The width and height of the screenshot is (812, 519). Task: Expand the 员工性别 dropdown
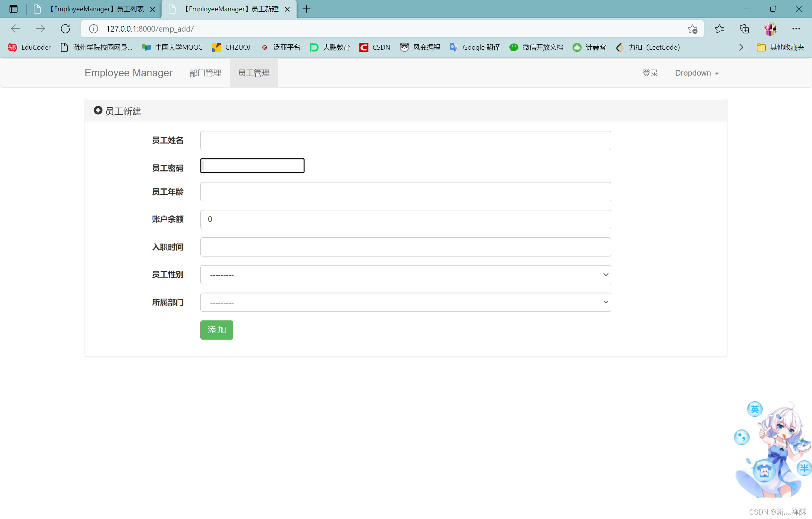405,275
